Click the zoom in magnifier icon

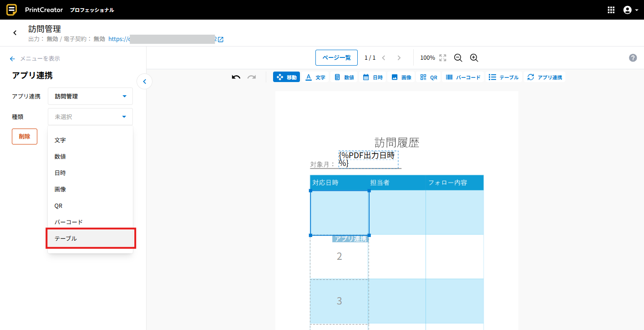474,58
